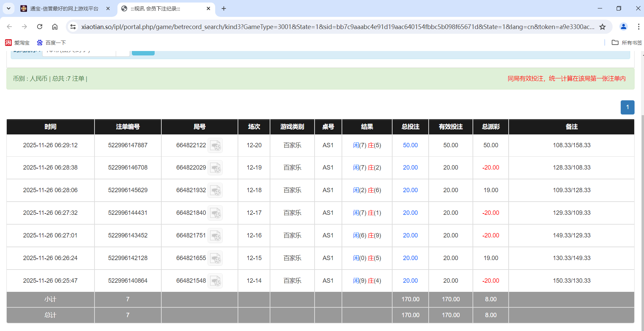Open Chrome's three-dot menu
Viewport: 644px width, 331px height.
(638, 27)
